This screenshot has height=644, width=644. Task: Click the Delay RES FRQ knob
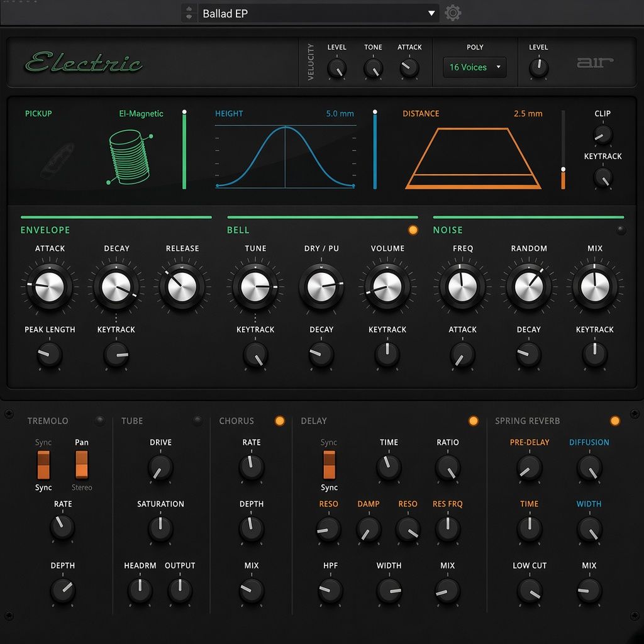pyautogui.click(x=448, y=529)
